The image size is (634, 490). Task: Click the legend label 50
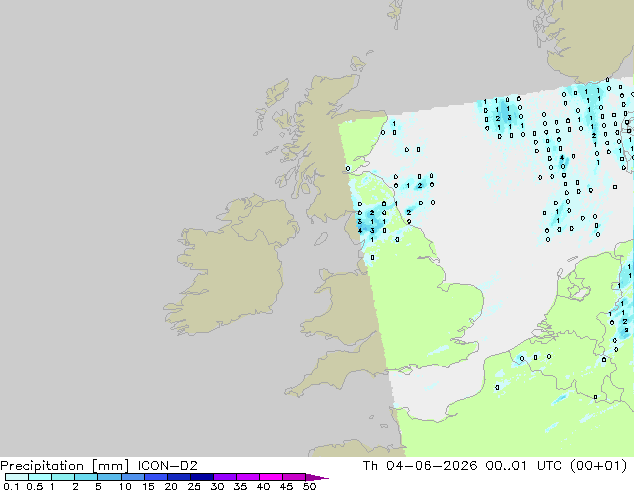(309, 486)
